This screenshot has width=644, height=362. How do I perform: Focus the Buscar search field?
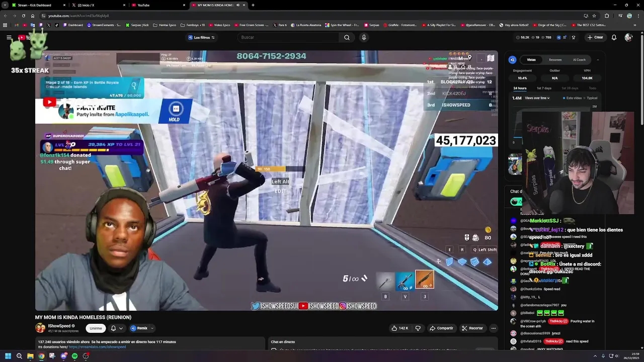(x=289, y=37)
